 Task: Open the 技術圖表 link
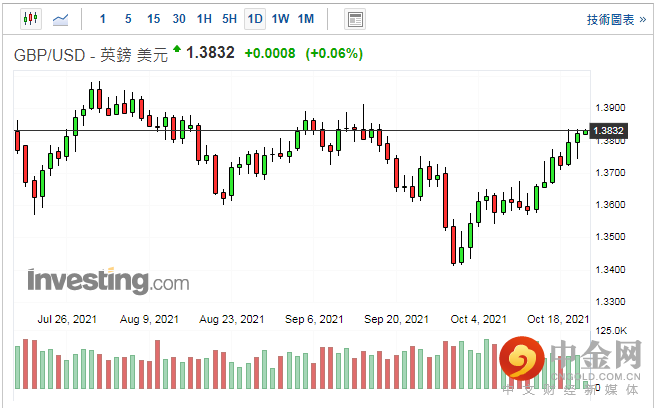click(x=616, y=19)
